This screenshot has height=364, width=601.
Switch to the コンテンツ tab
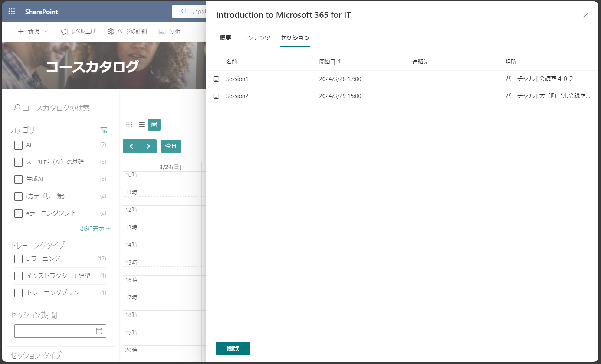tap(256, 38)
